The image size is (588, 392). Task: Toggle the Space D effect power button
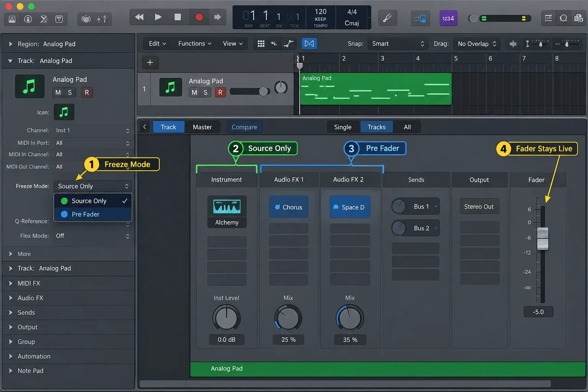(336, 207)
